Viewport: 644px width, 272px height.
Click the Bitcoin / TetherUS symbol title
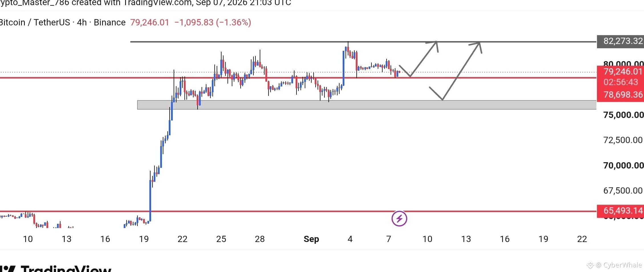35,22
